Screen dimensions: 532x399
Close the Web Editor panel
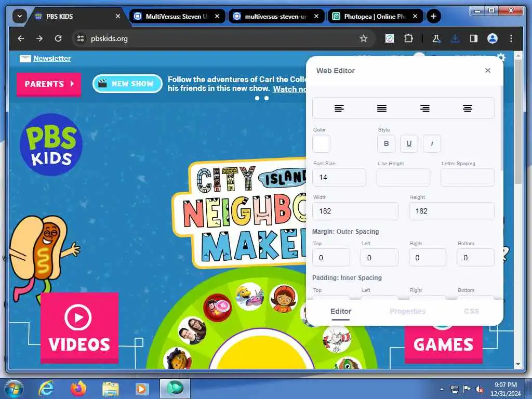(x=487, y=70)
